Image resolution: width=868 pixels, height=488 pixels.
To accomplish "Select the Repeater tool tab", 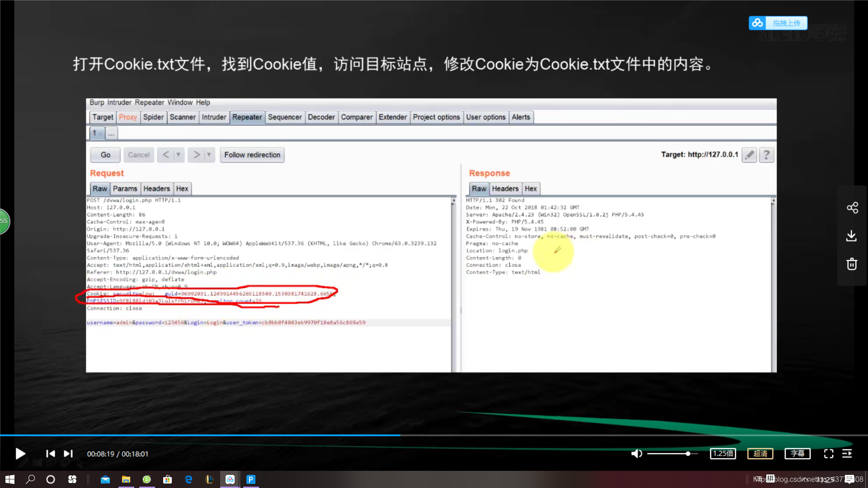I will tap(247, 117).
